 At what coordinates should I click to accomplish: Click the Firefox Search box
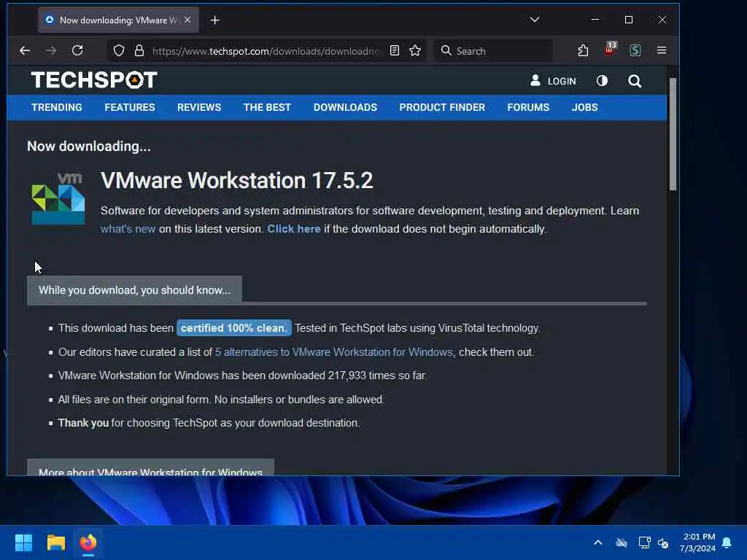(x=493, y=51)
